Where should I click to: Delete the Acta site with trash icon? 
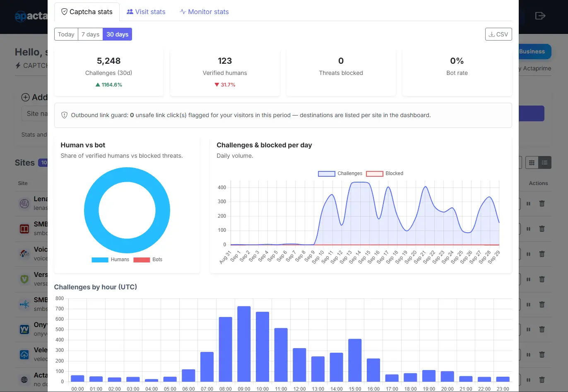(542, 380)
